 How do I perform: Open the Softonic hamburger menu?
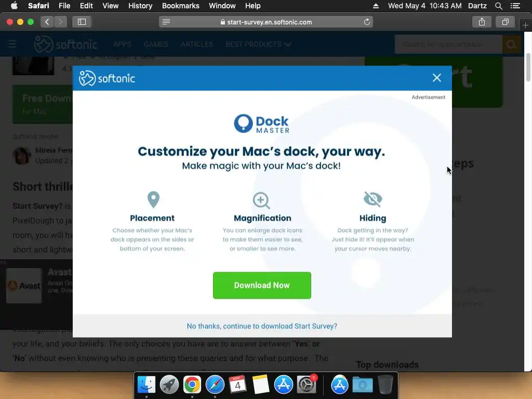(12, 44)
